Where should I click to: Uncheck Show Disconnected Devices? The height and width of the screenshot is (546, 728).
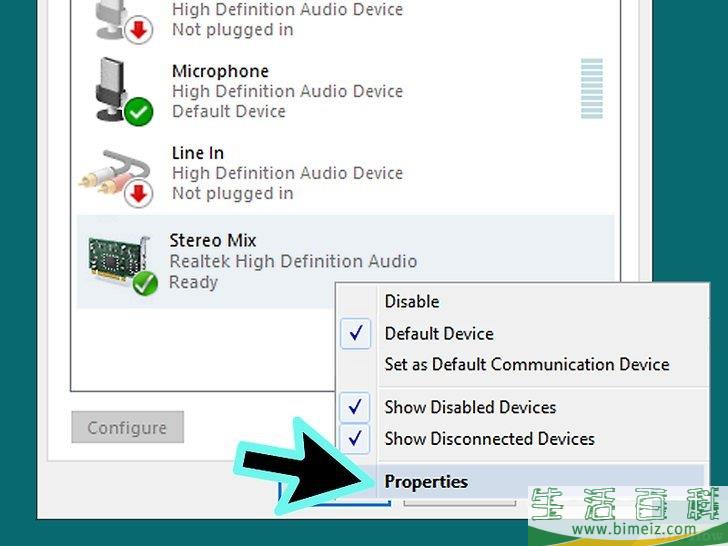click(x=356, y=439)
